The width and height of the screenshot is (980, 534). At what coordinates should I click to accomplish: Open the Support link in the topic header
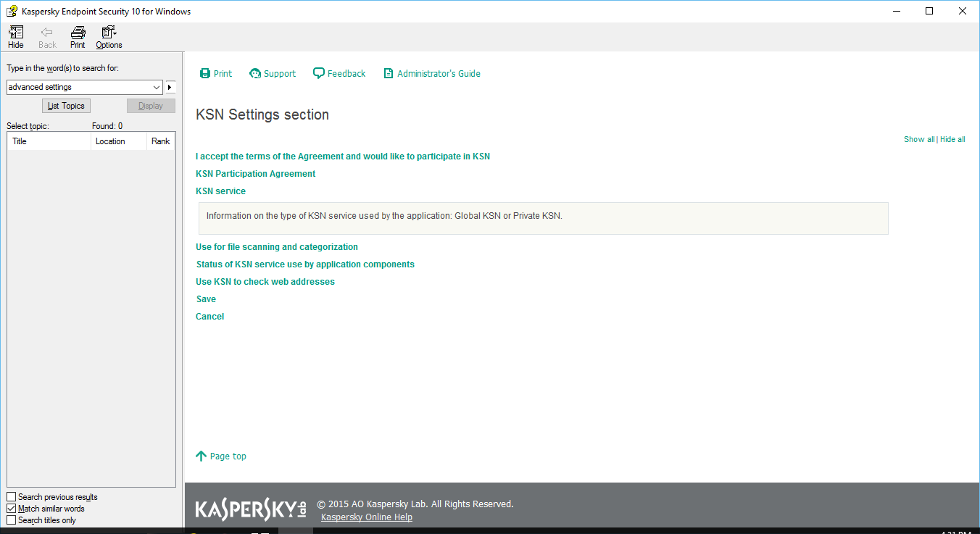[x=273, y=73]
